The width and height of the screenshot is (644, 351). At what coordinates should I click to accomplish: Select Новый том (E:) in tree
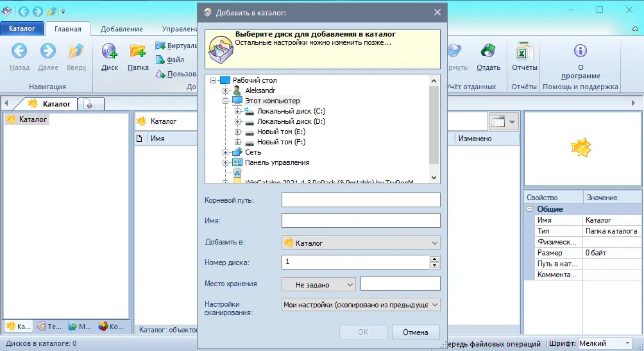281,132
